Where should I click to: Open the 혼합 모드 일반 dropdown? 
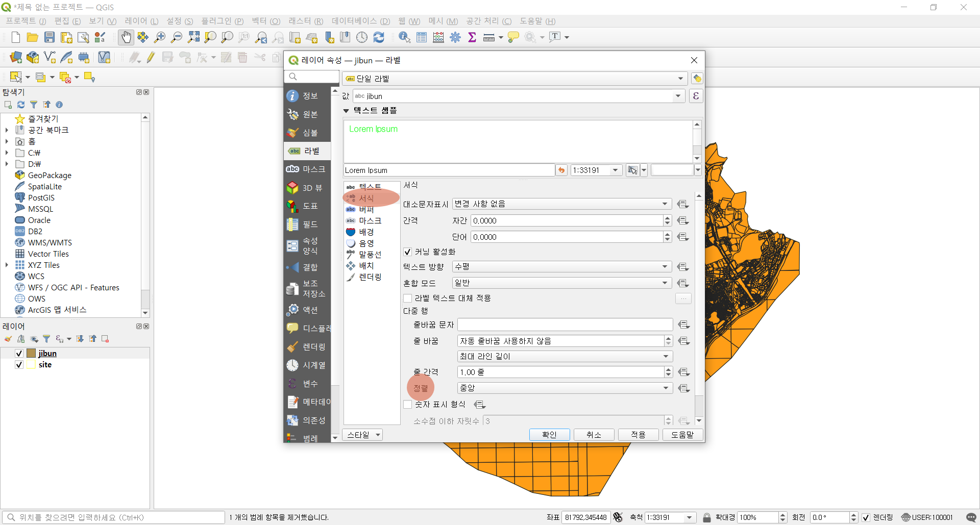pyautogui.click(x=562, y=283)
